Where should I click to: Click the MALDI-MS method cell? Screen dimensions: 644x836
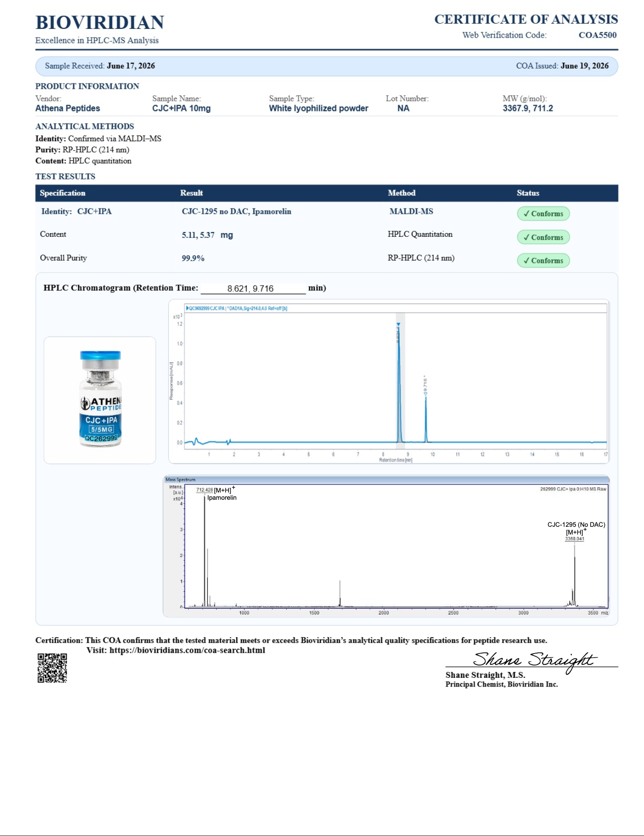(411, 211)
